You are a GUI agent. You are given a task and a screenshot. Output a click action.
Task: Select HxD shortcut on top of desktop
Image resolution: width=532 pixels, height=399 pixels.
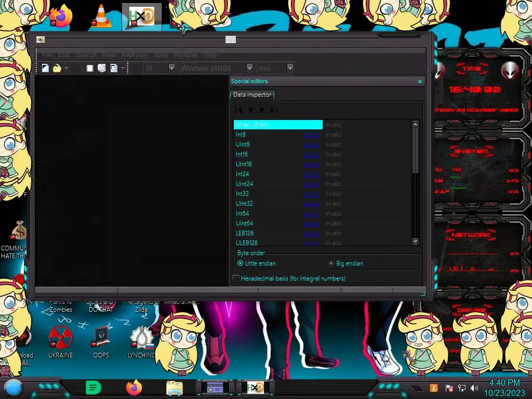tap(141, 16)
